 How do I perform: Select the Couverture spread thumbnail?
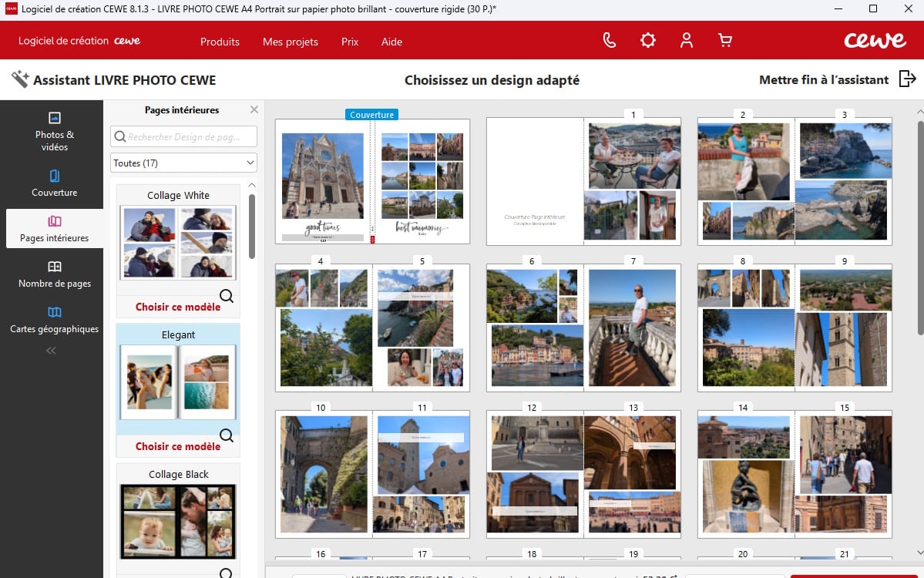[372, 181]
